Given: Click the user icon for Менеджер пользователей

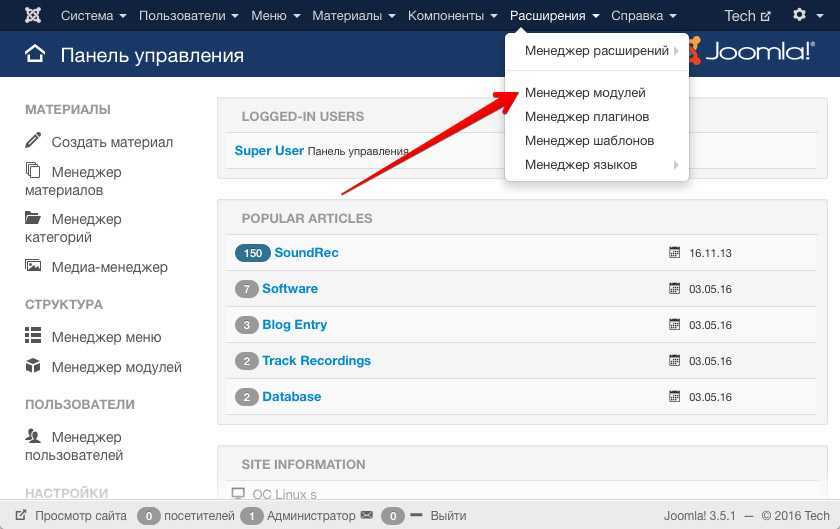Looking at the screenshot, I should 33,436.
